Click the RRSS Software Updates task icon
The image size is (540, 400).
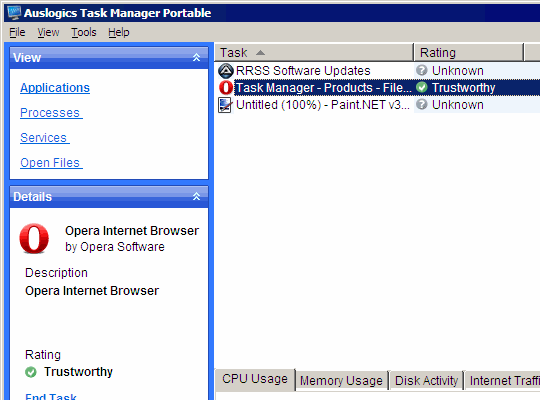[x=226, y=71]
